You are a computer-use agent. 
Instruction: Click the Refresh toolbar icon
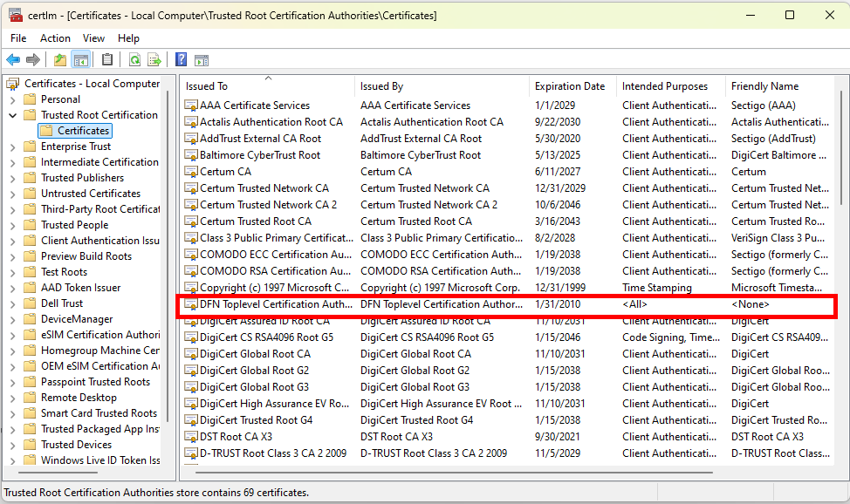tap(134, 60)
